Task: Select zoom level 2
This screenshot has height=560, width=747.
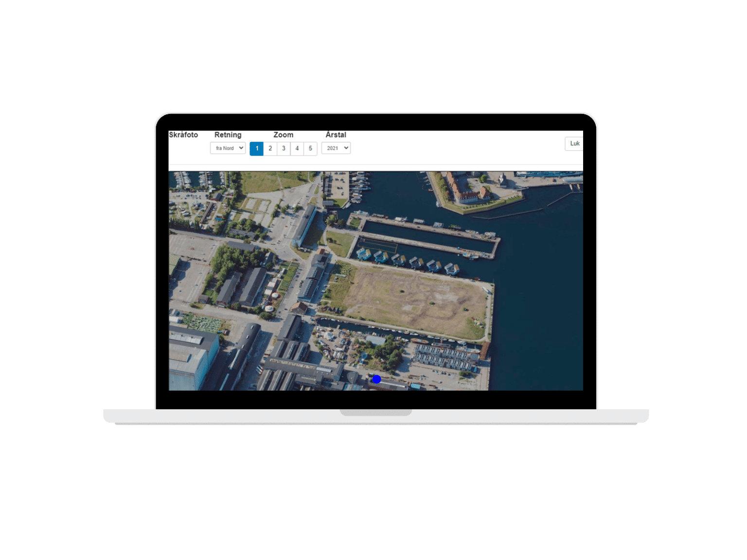Action: (270, 148)
